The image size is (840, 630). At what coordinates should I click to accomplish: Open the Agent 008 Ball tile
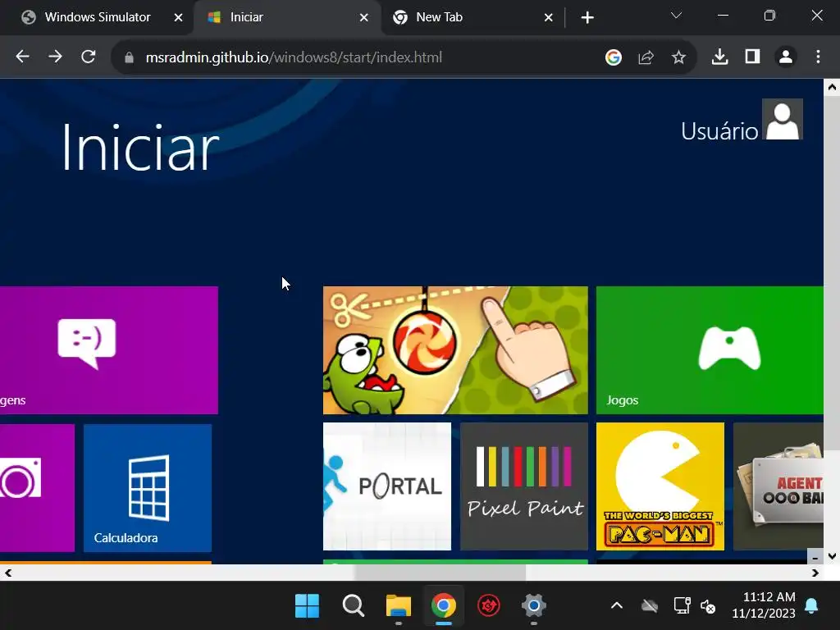[778, 486]
